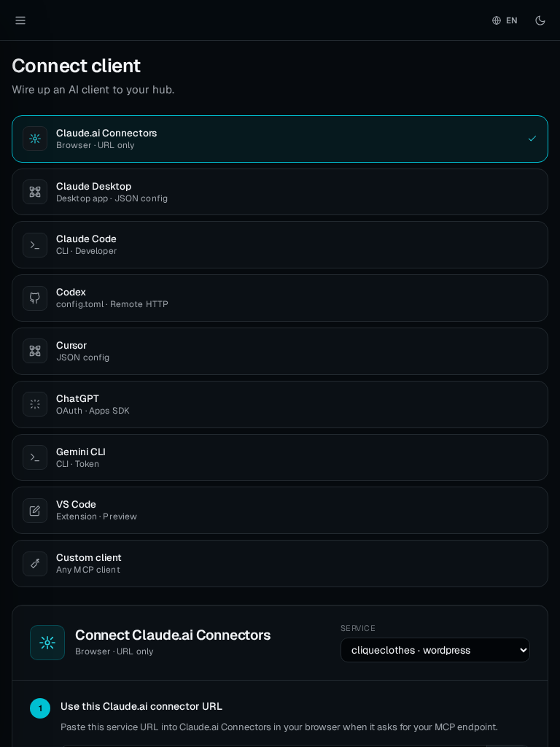Image resolution: width=560 pixels, height=747 pixels.
Task: Toggle dark mode moon icon
Action: 540,20
